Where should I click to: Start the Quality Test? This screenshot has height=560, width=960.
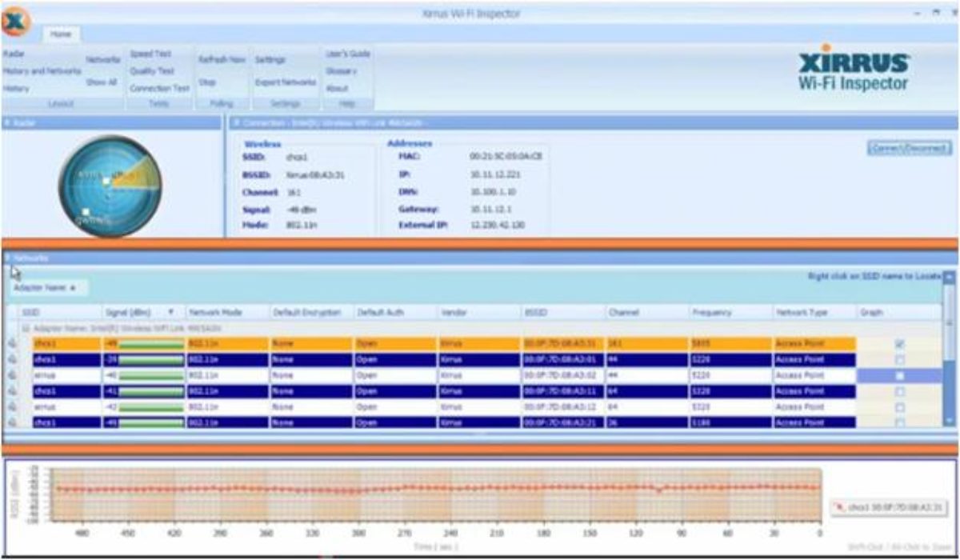152,71
